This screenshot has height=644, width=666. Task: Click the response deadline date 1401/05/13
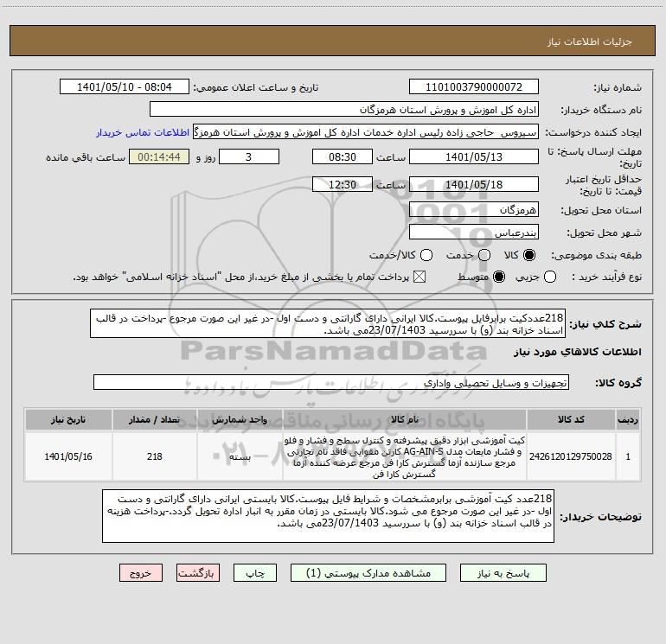coord(474,156)
